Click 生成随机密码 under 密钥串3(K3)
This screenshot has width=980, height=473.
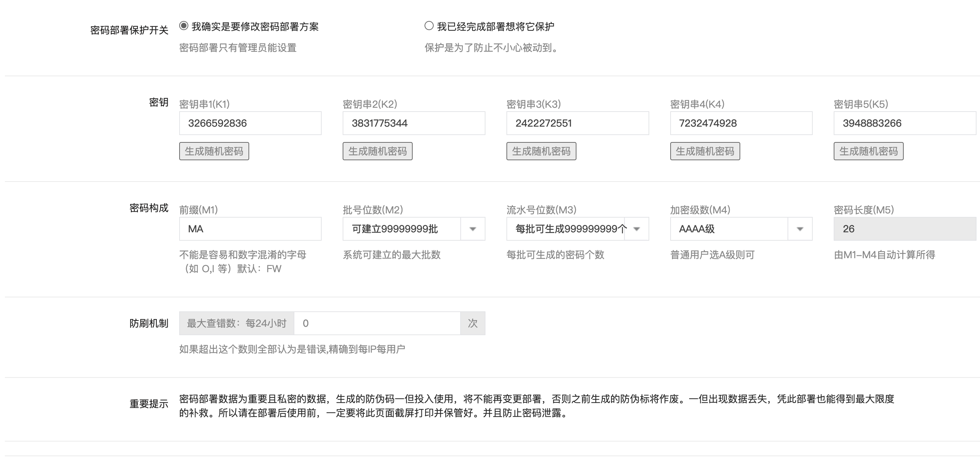click(541, 151)
